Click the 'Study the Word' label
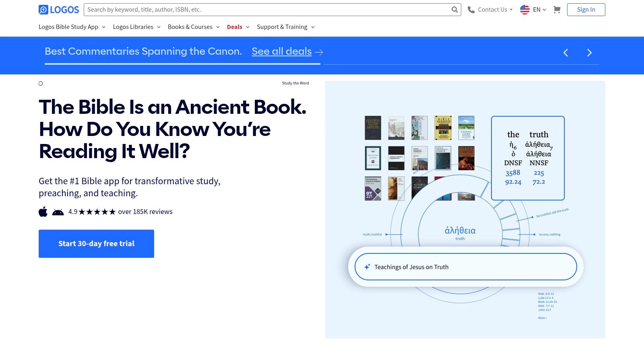The image size is (644, 362). 295,83
